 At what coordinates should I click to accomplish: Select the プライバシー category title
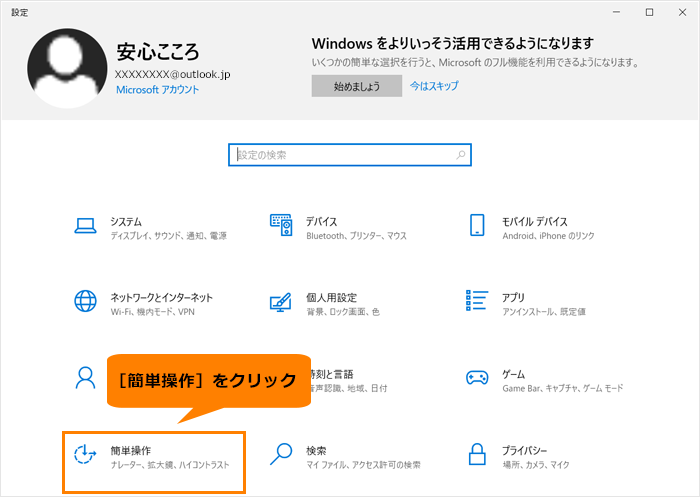(524, 451)
